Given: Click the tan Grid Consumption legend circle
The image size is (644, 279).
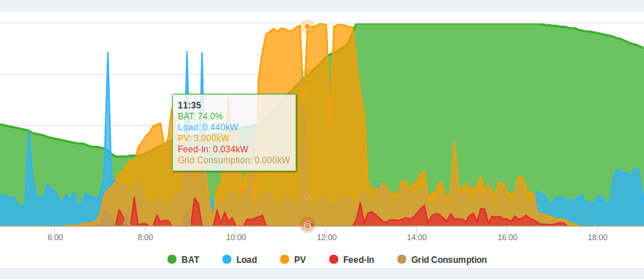Looking at the screenshot, I should (402, 259).
